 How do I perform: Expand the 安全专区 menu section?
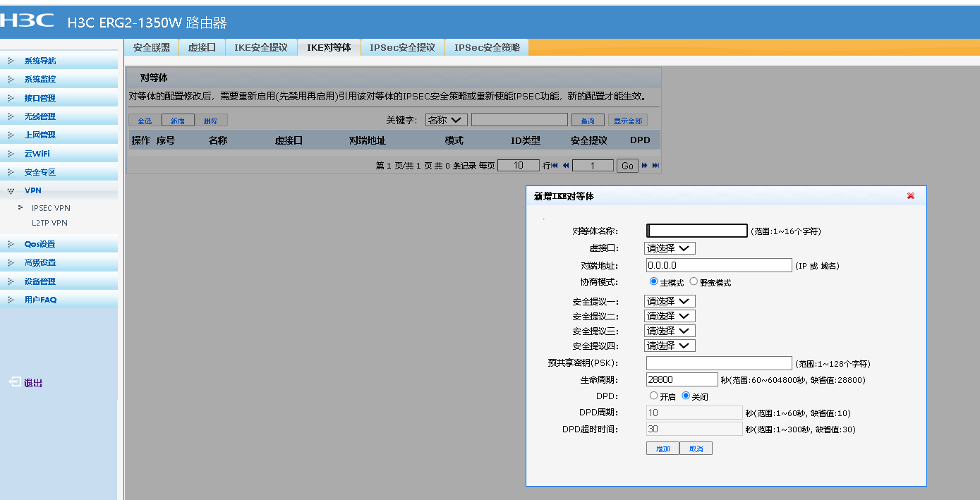59,172
